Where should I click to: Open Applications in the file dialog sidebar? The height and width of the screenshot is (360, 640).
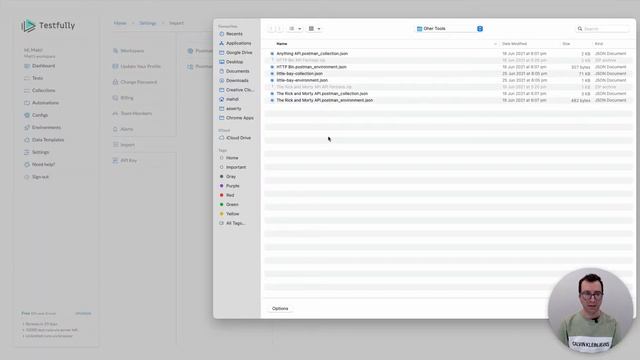pyautogui.click(x=238, y=43)
